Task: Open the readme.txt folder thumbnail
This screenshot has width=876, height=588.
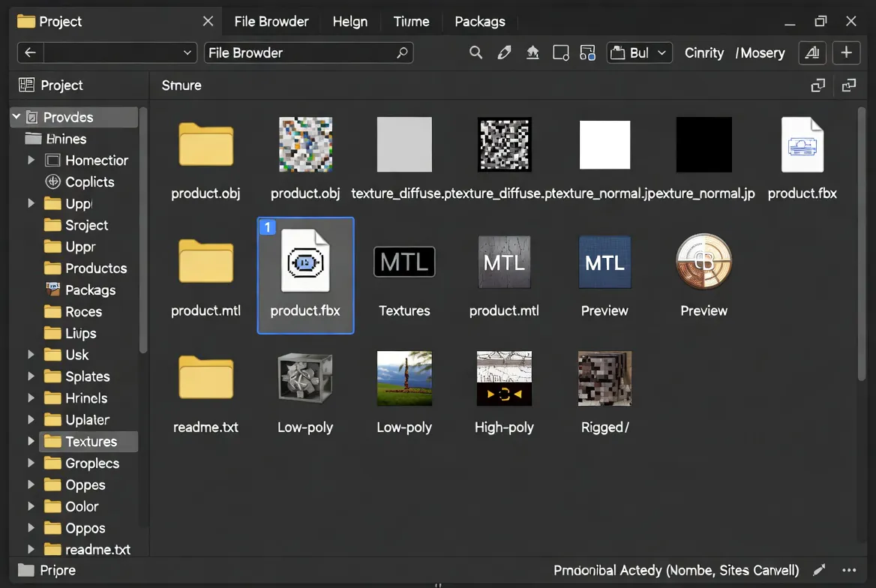Action: click(205, 378)
